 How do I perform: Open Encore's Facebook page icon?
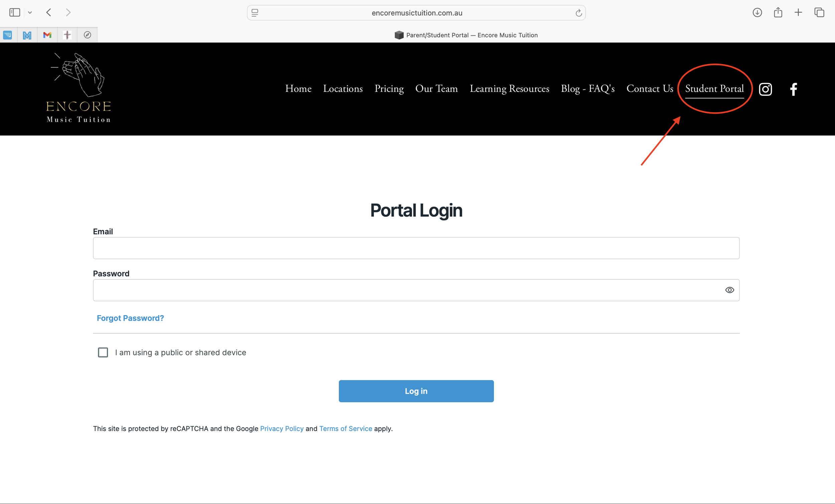pos(793,89)
